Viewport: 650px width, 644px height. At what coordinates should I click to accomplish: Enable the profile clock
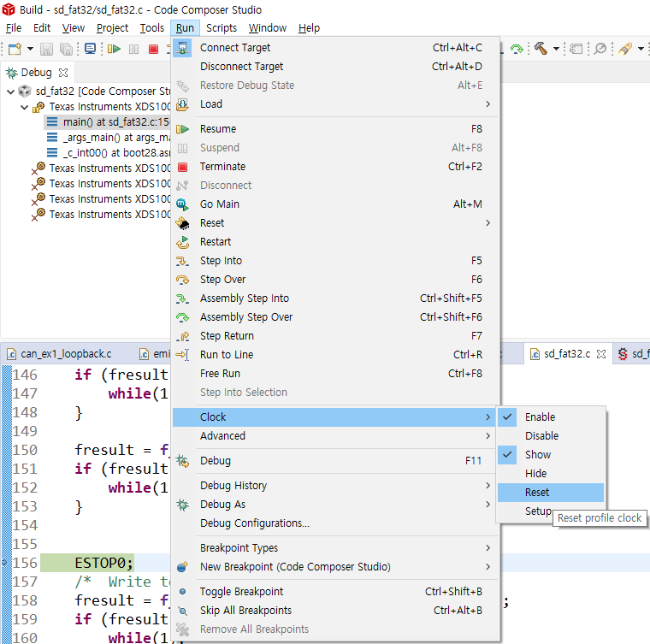pyautogui.click(x=550, y=417)
